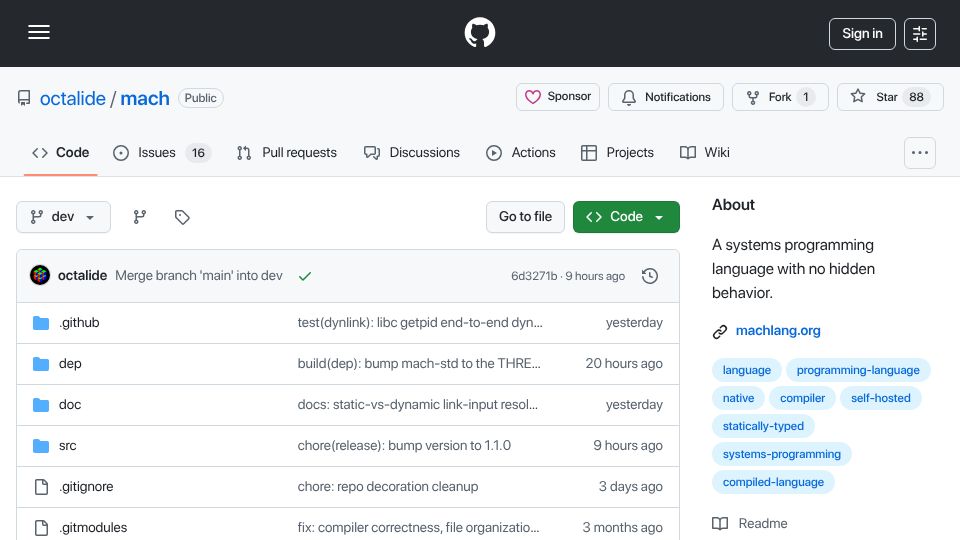The height and width of the screenshot is (540, 960).
Task: Select the self-hosted topic tag
Action: [880, 398]
